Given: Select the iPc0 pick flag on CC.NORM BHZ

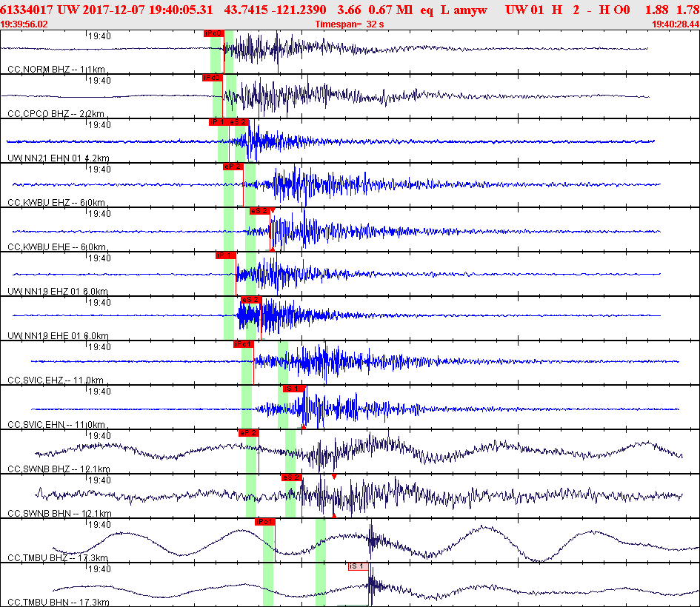Looking at the screenshot, I should pos(213,33).
